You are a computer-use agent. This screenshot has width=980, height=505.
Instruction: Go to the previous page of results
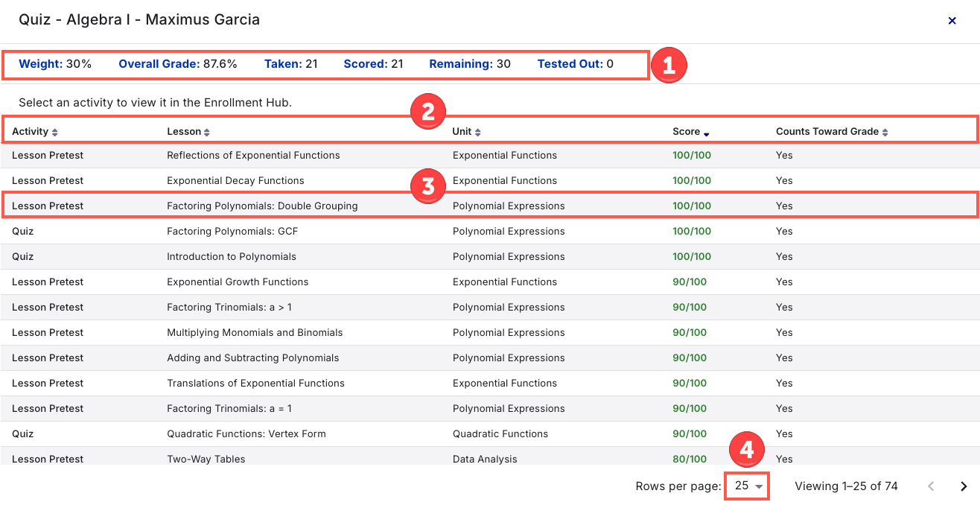[931, 486]
